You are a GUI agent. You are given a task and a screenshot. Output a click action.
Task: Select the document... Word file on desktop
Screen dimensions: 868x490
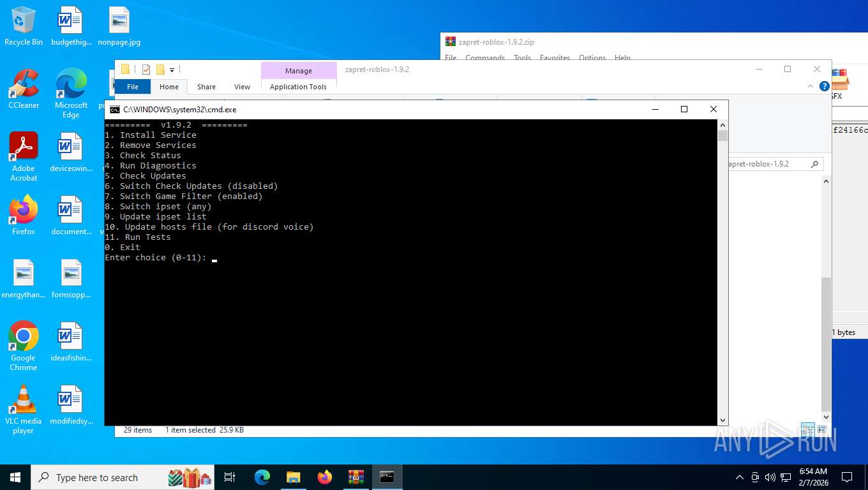(71, 216)
